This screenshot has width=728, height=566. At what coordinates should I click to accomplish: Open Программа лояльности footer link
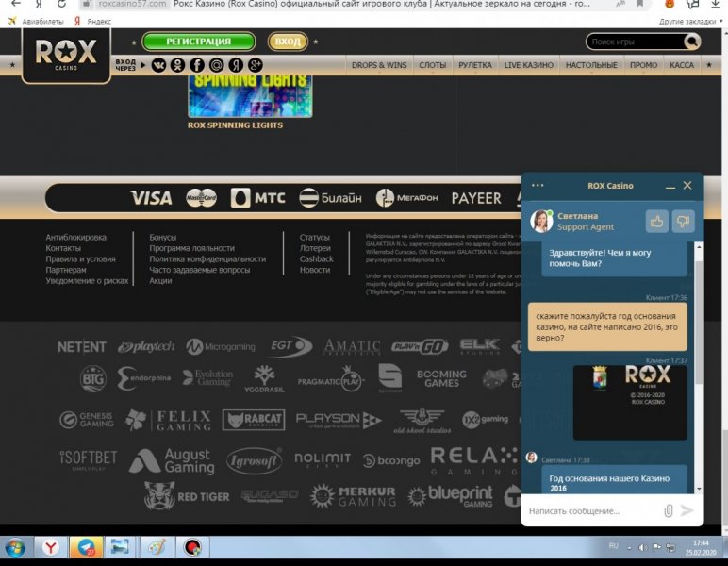(191, 248)
